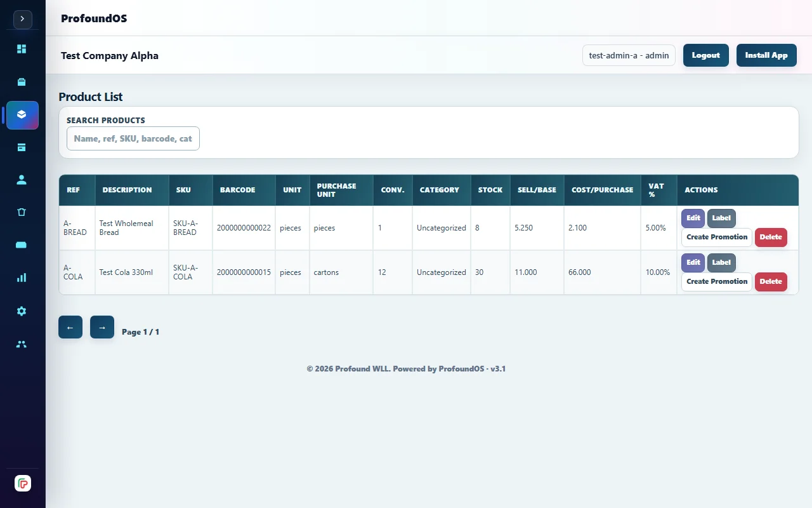Screen dimensions: 812x508
Task: Open the briefcase icon in sidebar
Action: pyautogui.click(x=22, y=82)
